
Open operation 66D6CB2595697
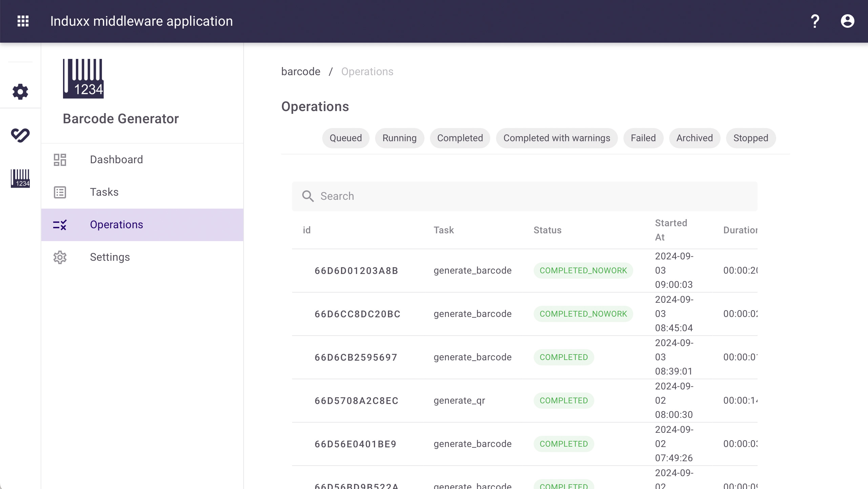(356, 357)
